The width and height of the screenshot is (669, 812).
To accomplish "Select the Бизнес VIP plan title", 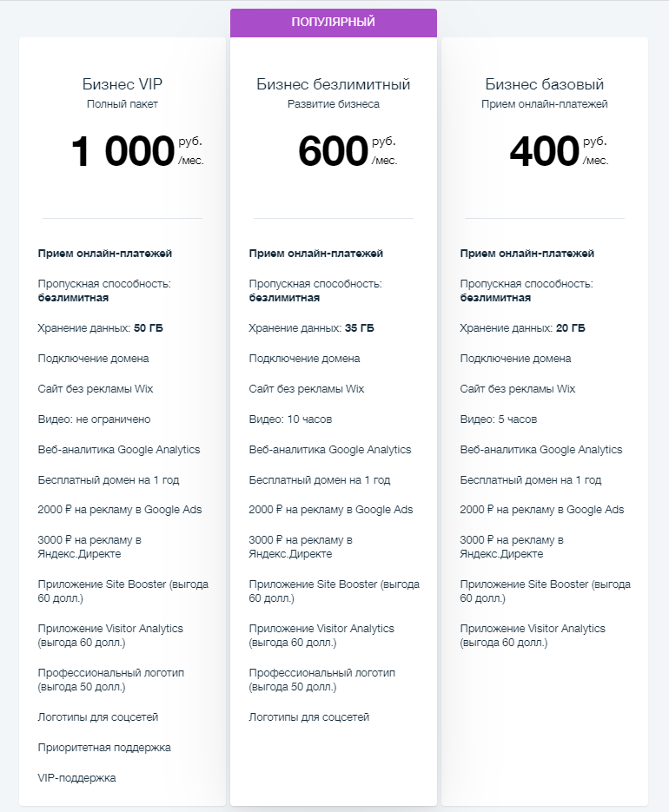I will (123, 84).
